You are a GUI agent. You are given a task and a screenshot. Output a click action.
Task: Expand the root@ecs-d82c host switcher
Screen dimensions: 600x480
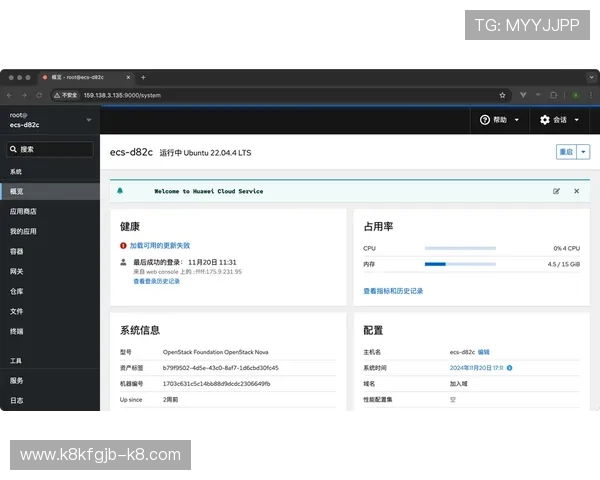[x=50, y=120]
